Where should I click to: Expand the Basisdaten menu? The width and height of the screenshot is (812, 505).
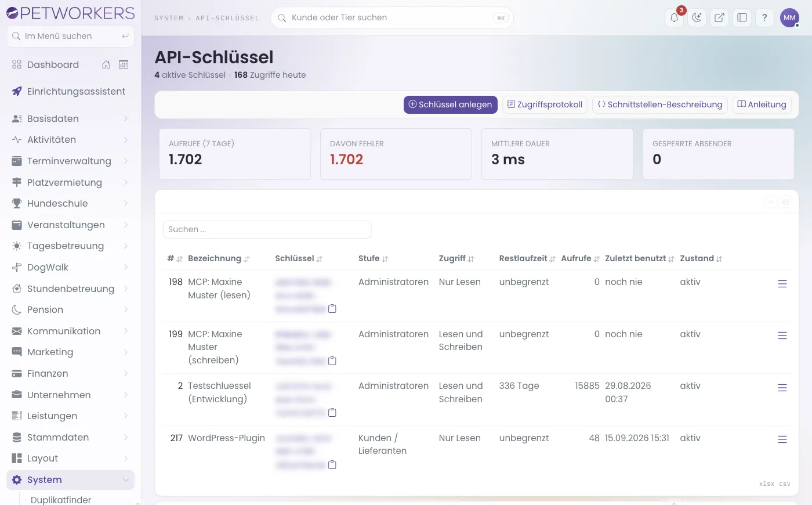70,118
